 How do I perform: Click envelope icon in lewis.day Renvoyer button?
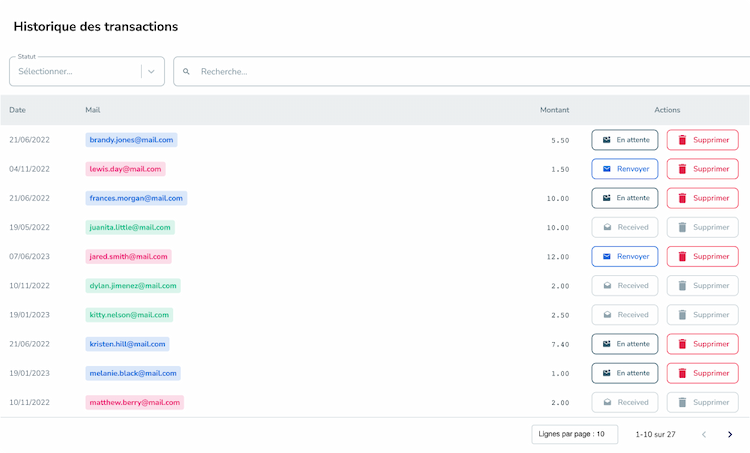point(606,169)
